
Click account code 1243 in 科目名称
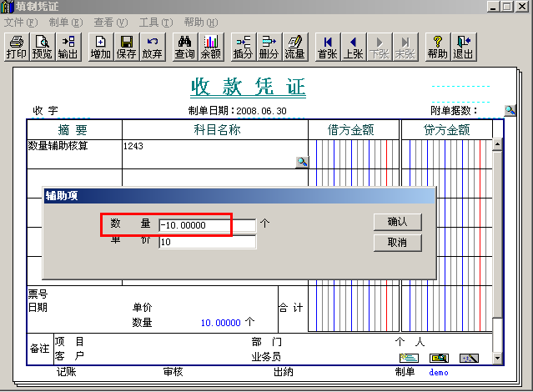(x=133, y=146)
